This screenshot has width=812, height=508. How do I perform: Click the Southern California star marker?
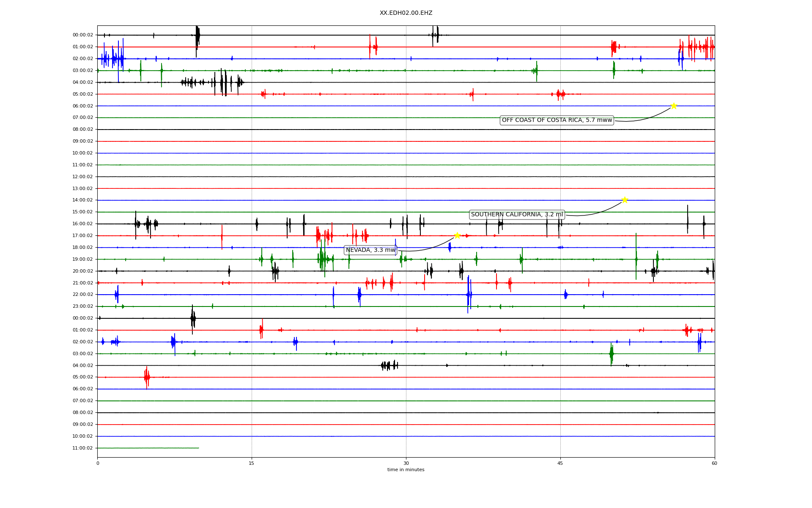[625, 200]
